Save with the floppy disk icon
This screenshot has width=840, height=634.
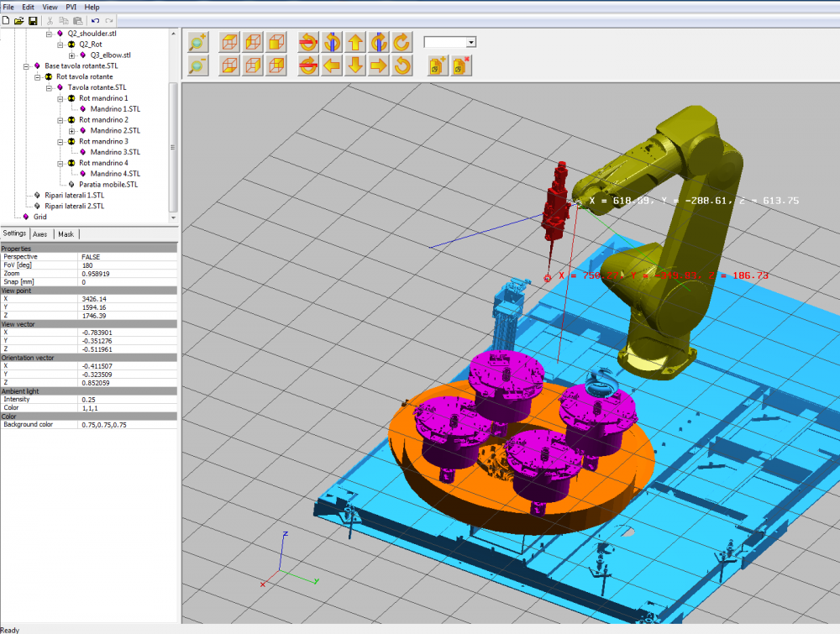point(33,21)
